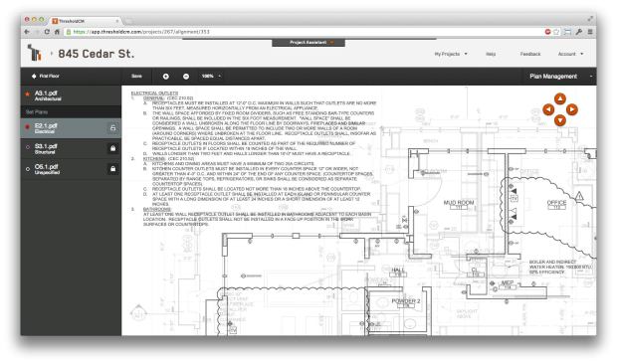The width and height of the screenshot is (617, 364).
Task: Click the HALL label on the plan
Action: [x=398, y=270]
